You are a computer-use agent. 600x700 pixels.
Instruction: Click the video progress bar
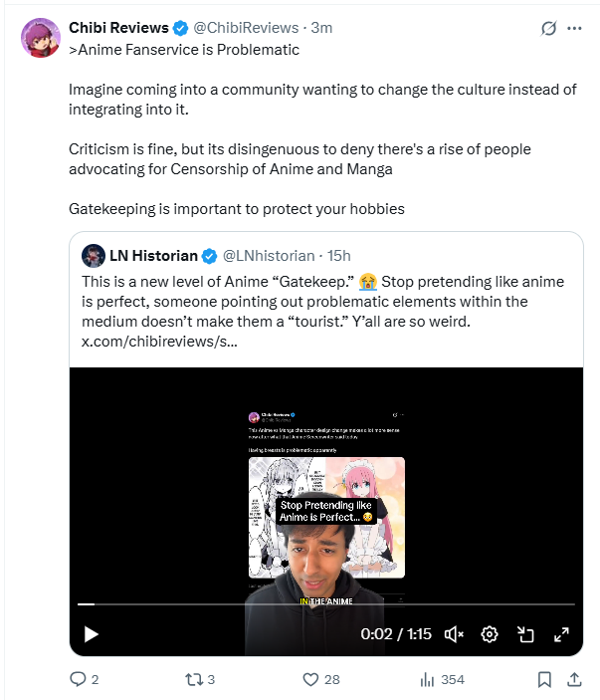pyautogui.click(x=326, y=604)
